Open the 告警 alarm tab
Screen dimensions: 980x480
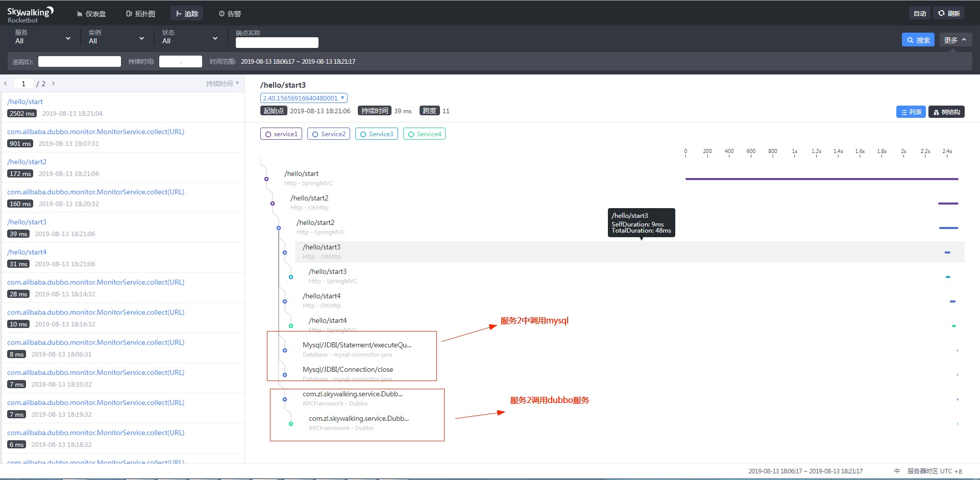point(230,14)
